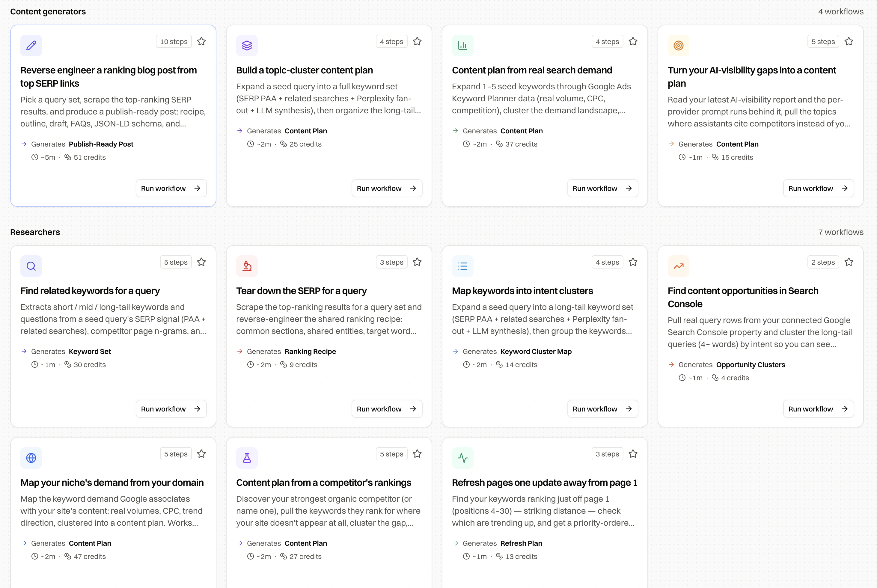Click the 'Researchers' section heading

click(35, 232)
